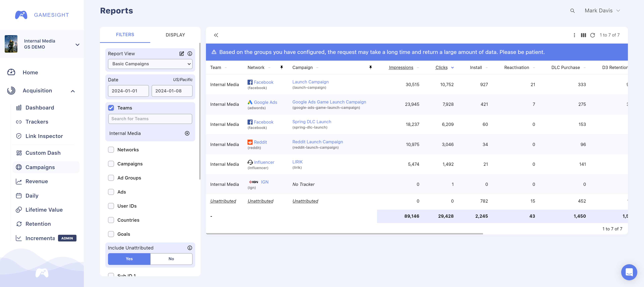Click the Trackers link icon
The width and height of the screenshot is (644, 287).
click(19, 122)
